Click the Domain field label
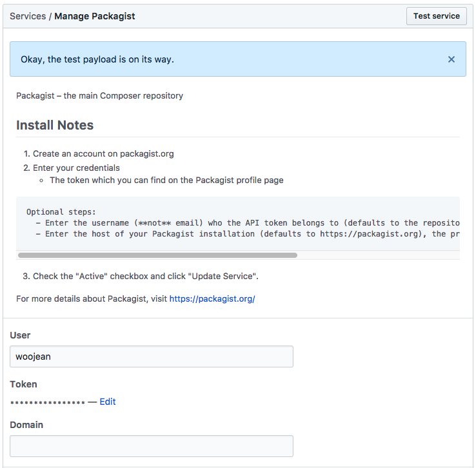476x468 pixels. click(x=26, y=425)
